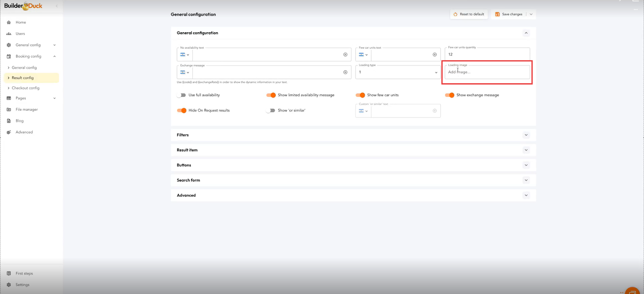Toggle Show 'or similar' switch
This screenshot has width=644, height=294.
270,110
